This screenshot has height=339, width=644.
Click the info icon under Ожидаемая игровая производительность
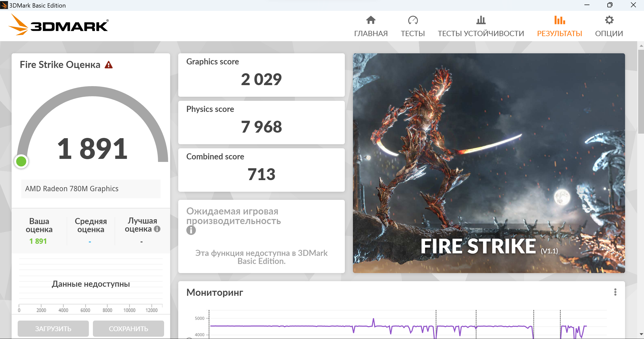(191, 230)
